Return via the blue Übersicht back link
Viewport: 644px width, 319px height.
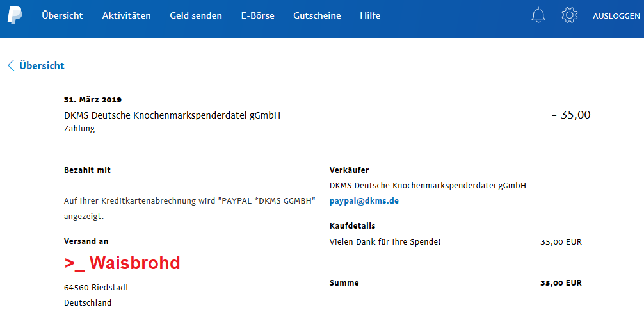point(42,65)
